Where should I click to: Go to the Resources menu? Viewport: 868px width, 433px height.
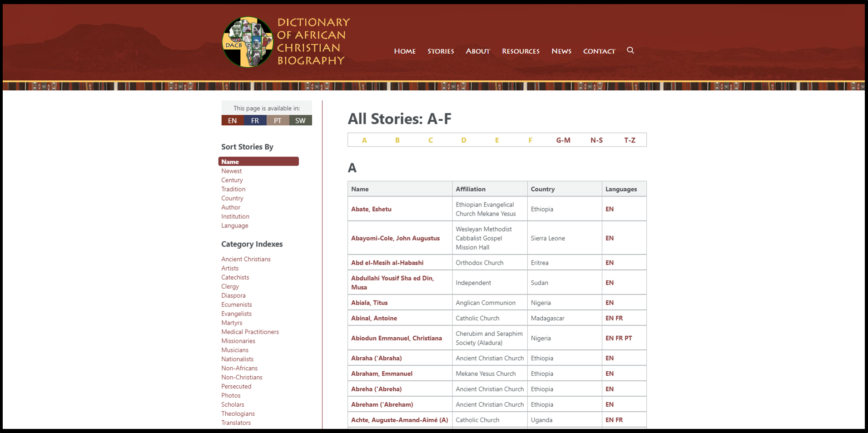click(521, 51)
